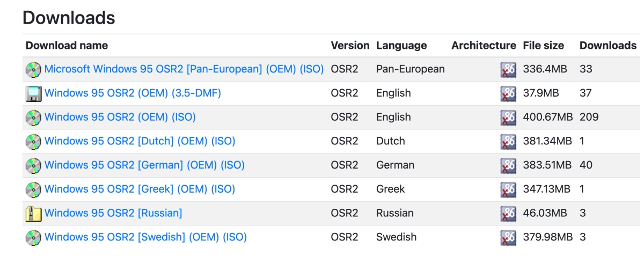Open Windows 95 OSR2 (OEM) (3.5-DMF) link
The height and width of the screenshot is (263, 644).
[x=133, y=93]
